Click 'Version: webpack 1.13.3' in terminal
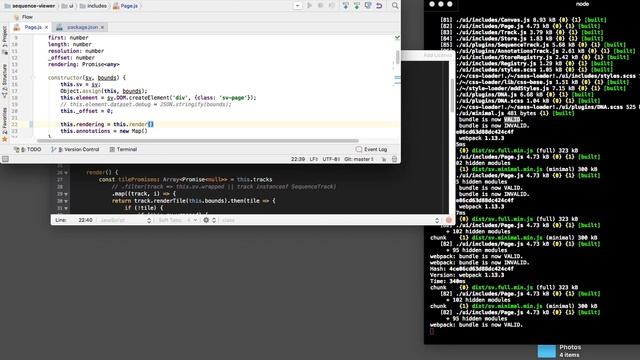 click(467, 275)
